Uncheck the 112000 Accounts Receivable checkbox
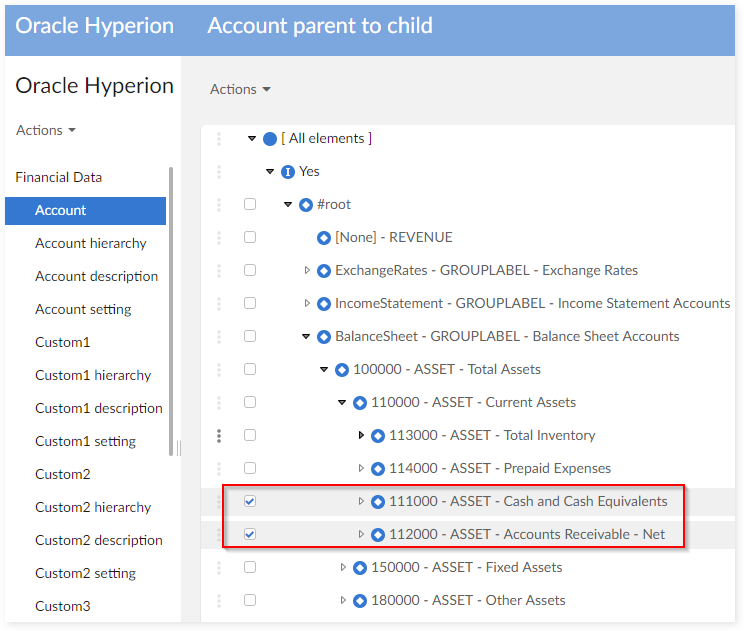 coord(250,534)
